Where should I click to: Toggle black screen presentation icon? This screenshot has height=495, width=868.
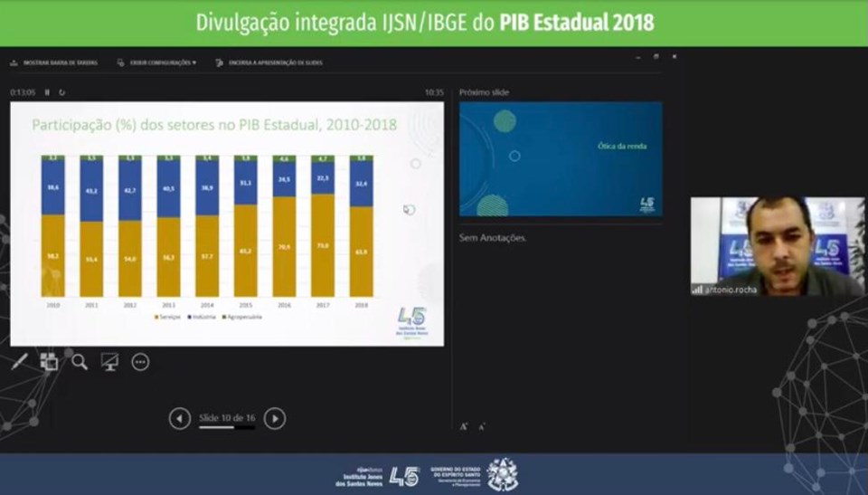point(109,362)
